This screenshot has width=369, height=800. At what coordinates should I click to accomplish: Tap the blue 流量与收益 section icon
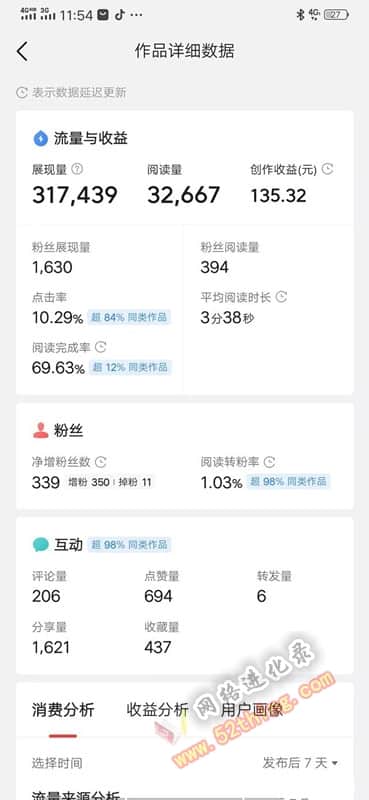click(x=40, y=138)
